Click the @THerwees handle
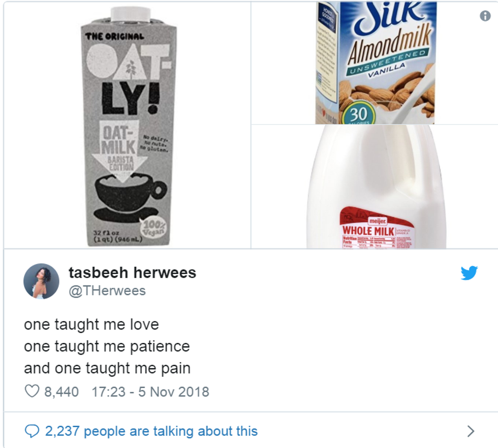The width and height of the screenshot is (498, 448). coord(107,291)
